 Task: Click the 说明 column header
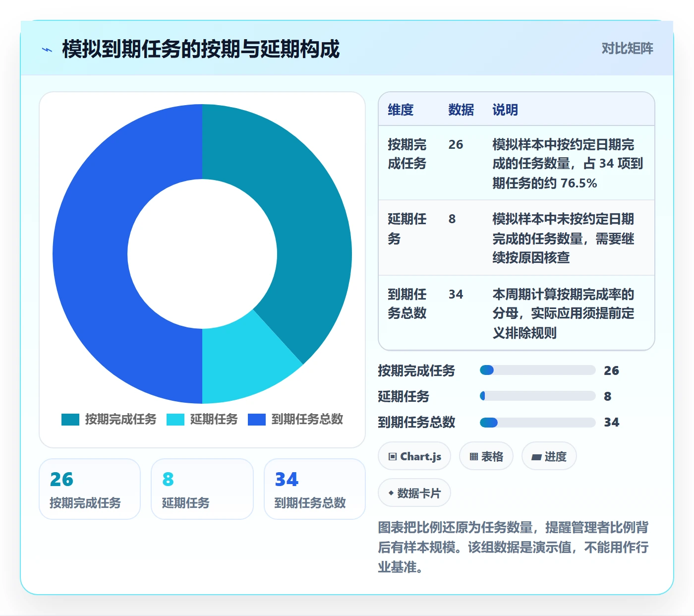click(x=505, y=110)
